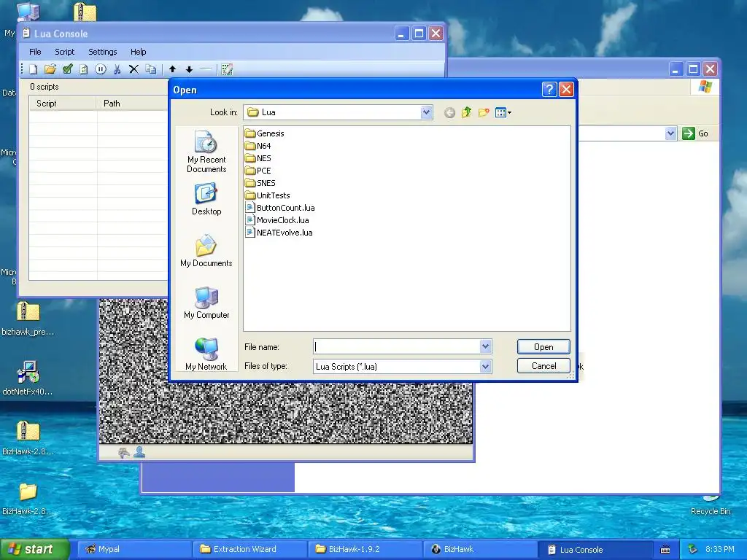Click the Erase registered functions icon
The height and width of the screenshot is (560, 747).
tap(228, 69)
